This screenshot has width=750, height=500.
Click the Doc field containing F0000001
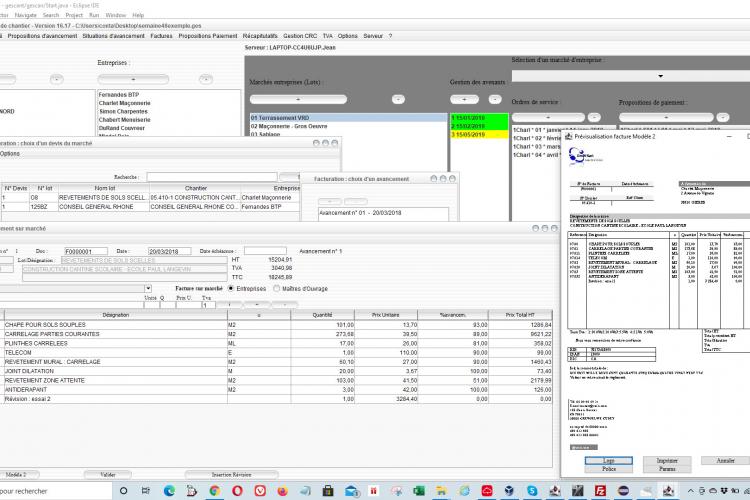pyautogui.click(x=86, y=251)
